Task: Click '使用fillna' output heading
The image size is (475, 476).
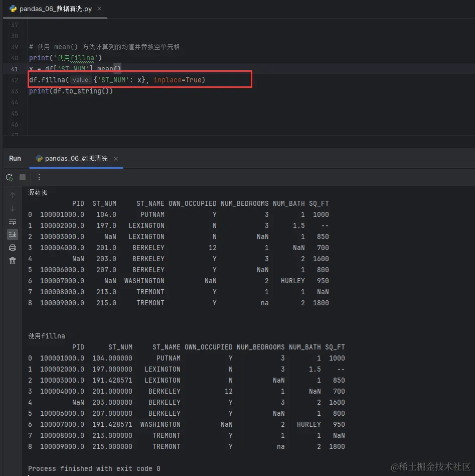Action: 47,336
